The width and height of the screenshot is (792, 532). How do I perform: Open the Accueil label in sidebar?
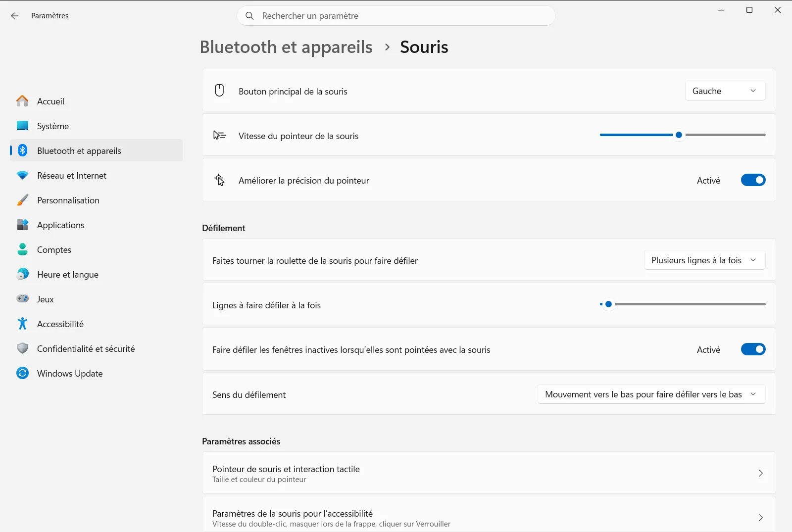pyautogui.click(x=50, y=101)
